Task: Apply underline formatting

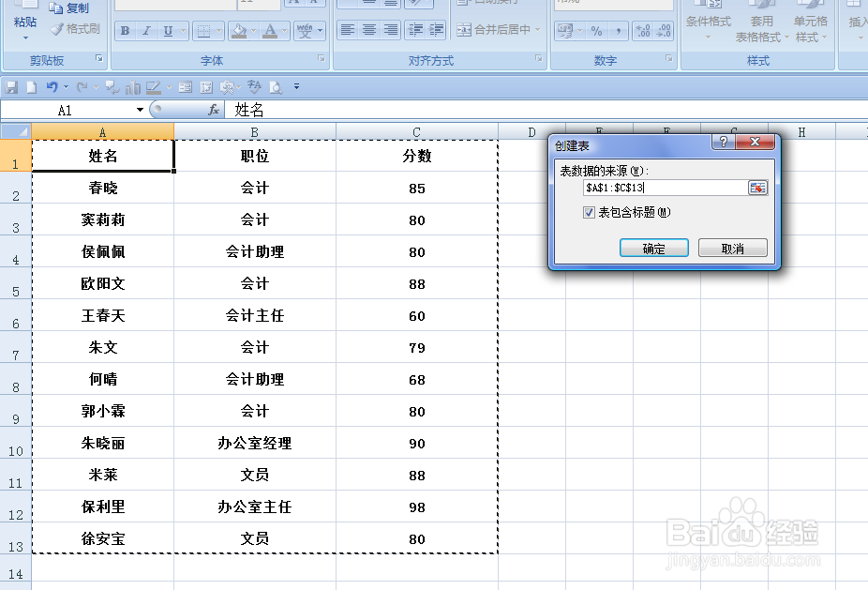Action: click(x=168, y=30)
